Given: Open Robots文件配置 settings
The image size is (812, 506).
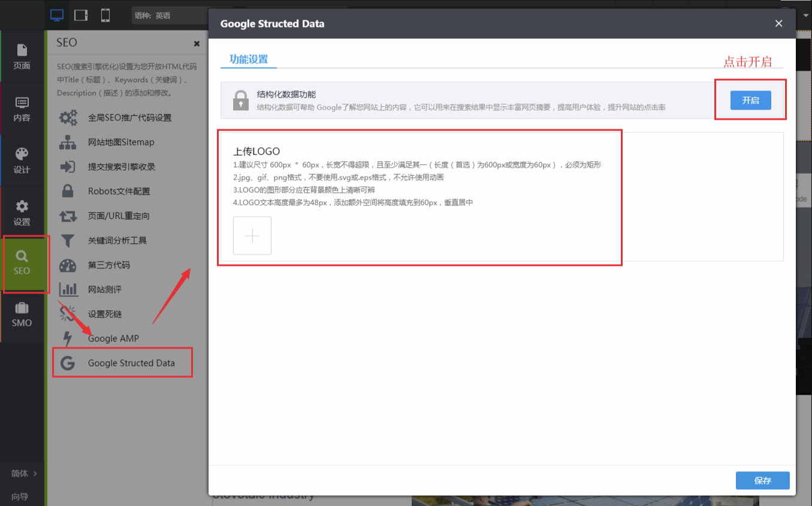Looking at the screenshot, I should (x=119, y=192).
